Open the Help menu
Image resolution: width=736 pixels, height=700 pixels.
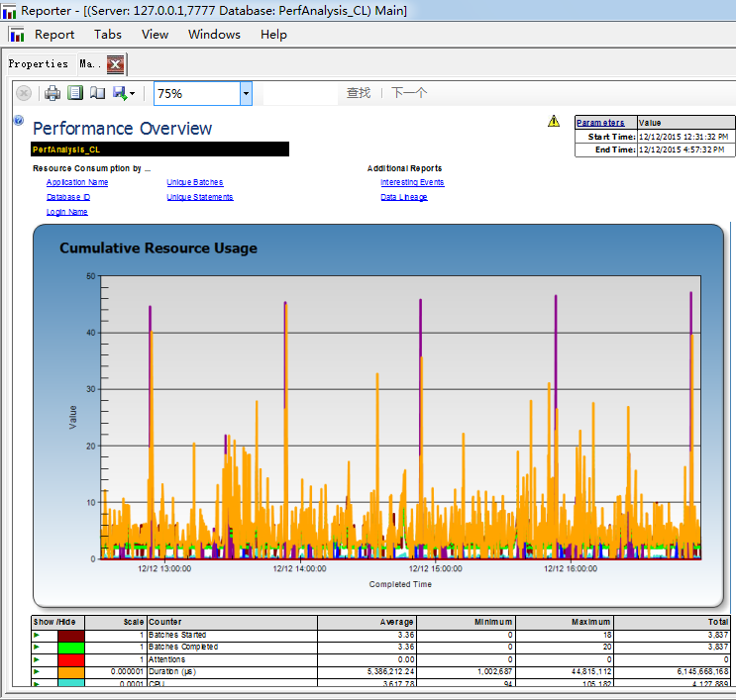(x=273, y=35)
